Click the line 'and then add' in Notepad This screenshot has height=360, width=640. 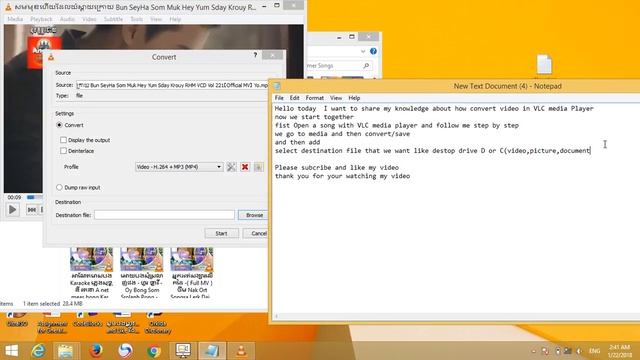pos(297,142)
